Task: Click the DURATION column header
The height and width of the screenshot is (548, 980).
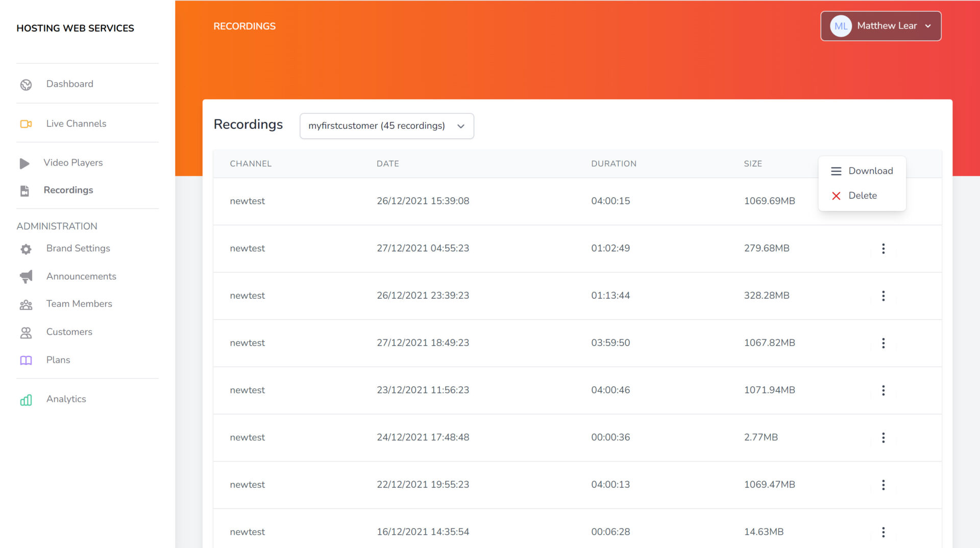Action: click(614, 164)
